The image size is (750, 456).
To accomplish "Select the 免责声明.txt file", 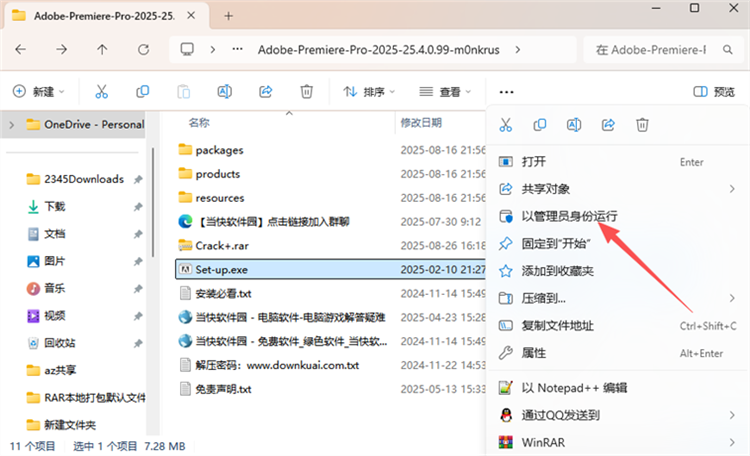I will (330, 389).
